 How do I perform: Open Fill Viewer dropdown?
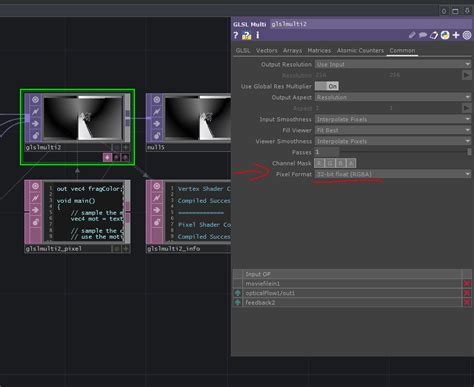[393, 130]
